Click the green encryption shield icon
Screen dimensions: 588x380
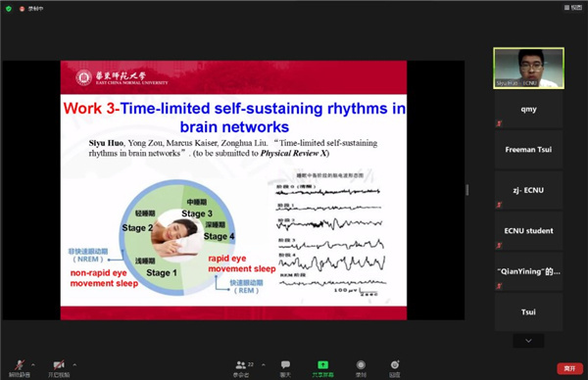9,8
